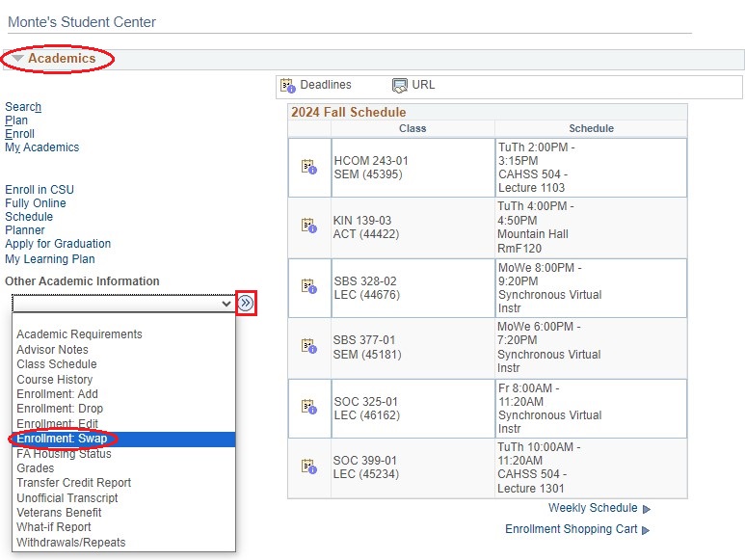Viewport: 745px width, 560px height.
Task: Open deadlines icon for SOC 399-01
Action: [x=308, y=467]
